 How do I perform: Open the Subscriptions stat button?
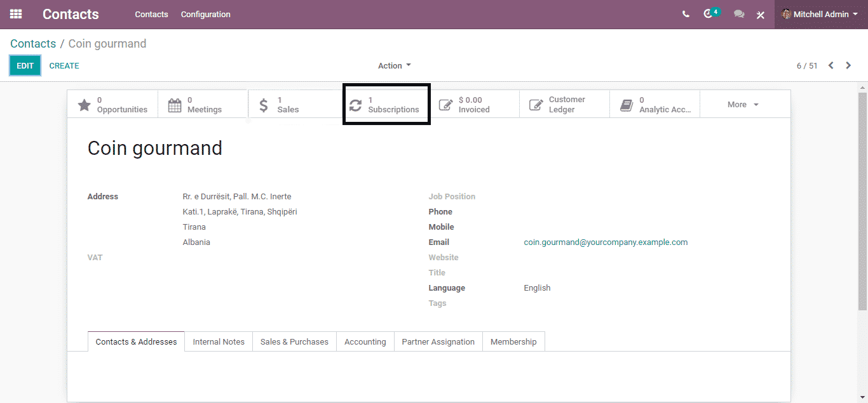pyautogui.click(x=386, y=105)
